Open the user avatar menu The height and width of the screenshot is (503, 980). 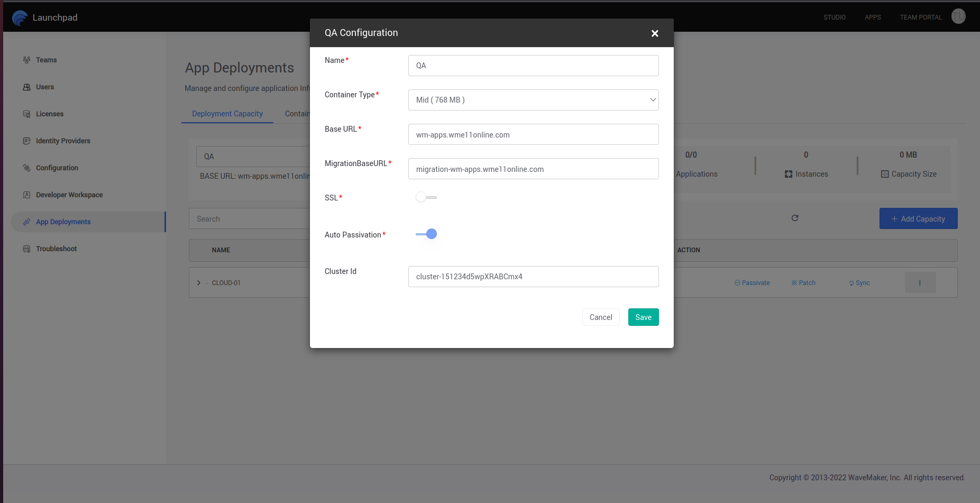[958, 16]
